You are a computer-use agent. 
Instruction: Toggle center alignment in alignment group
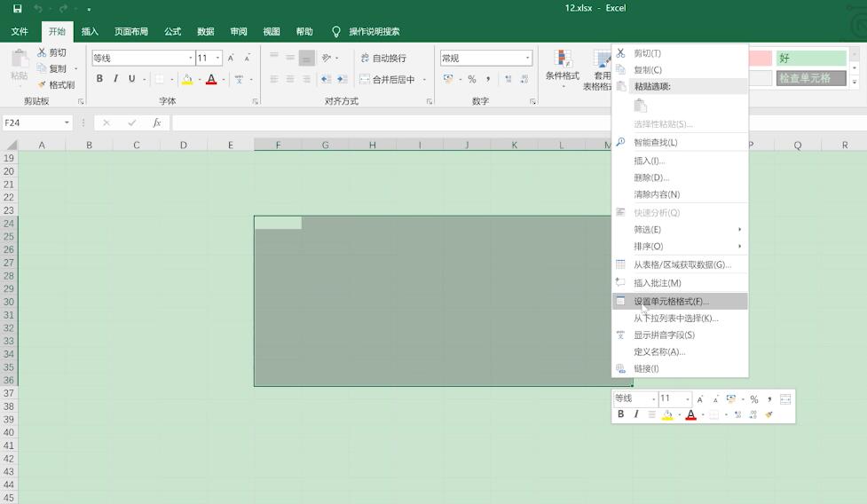click(x=290, y=79)
